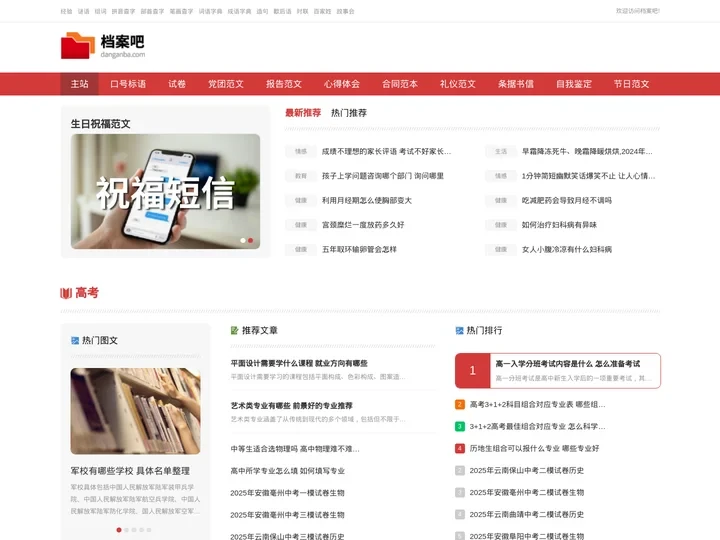Select the red carousel dot on banner

[x=251, y=241]
